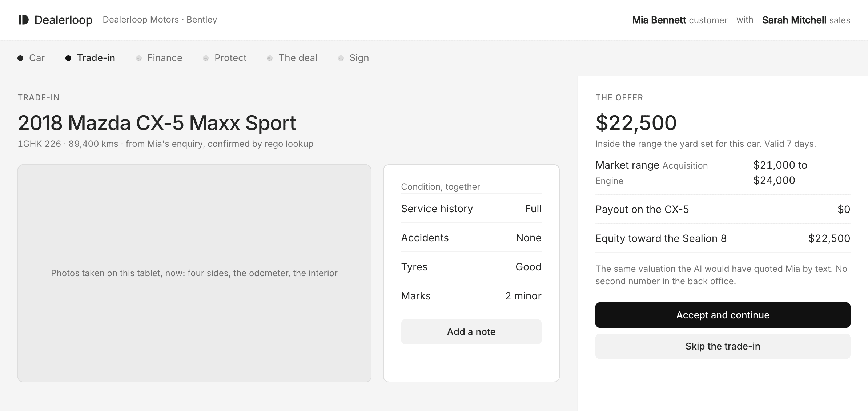Open the Sign step

coord(354,58)
